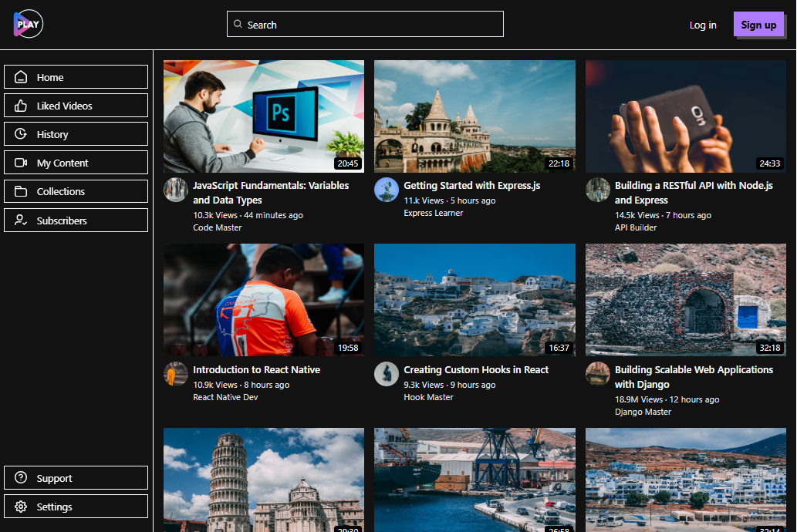
Task: Open History from sidebar
Action: tap(76, 134)
